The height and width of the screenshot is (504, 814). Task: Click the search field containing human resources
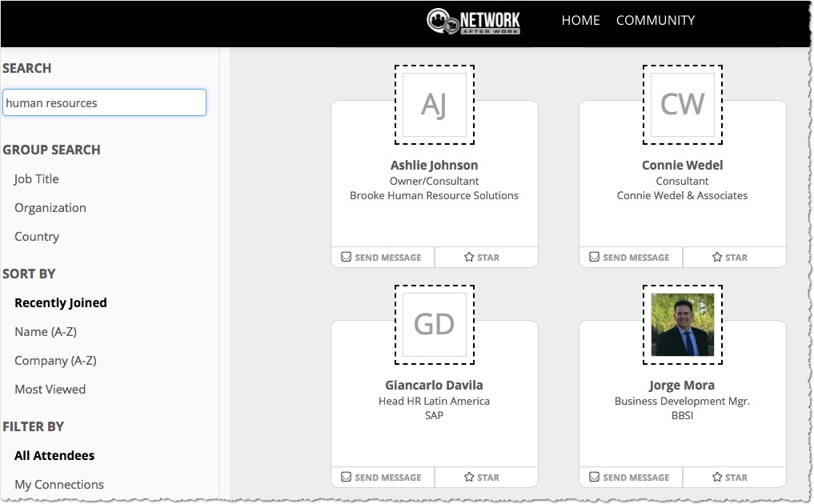(104, 103)
